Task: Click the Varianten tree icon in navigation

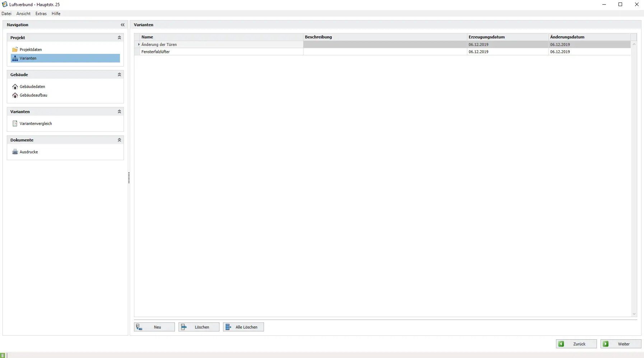Action: pos(15,58)
